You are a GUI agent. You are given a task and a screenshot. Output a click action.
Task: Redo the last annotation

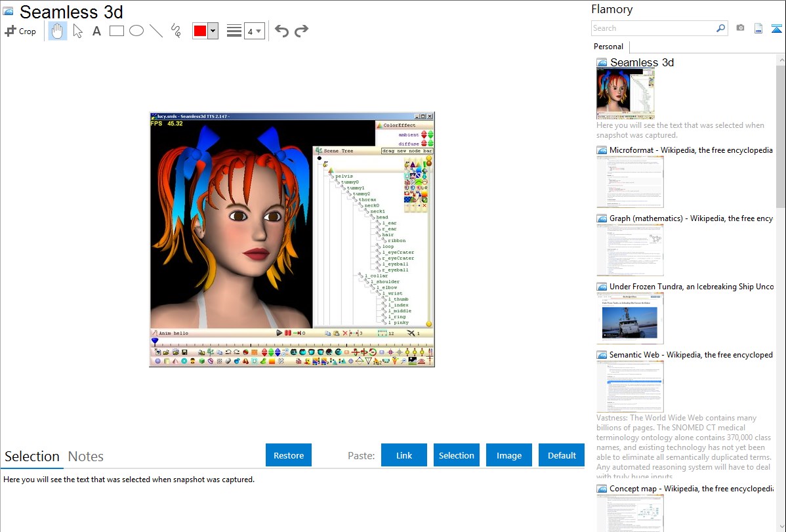301,31
